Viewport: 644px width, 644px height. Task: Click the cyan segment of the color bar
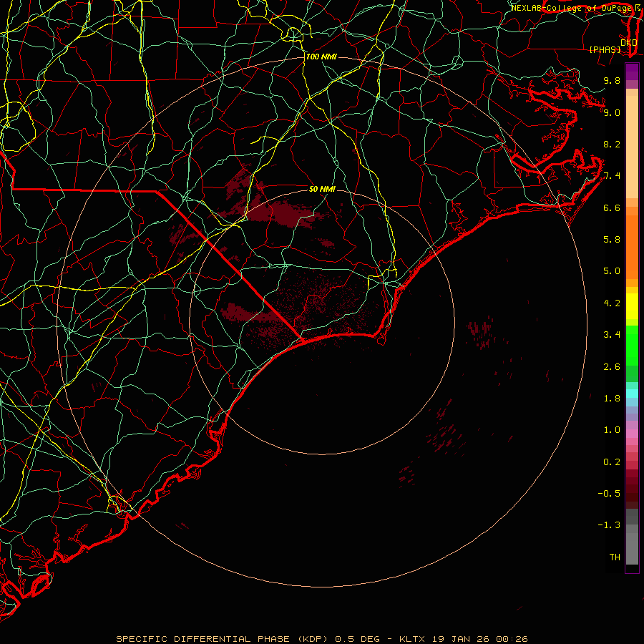tap(632, 394)
